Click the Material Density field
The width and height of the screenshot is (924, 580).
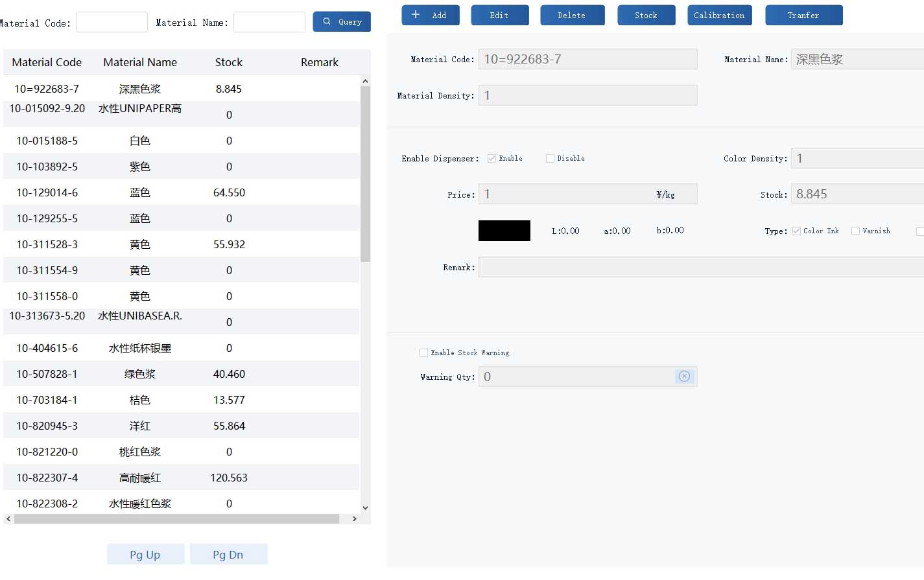(x=588, y=95)
